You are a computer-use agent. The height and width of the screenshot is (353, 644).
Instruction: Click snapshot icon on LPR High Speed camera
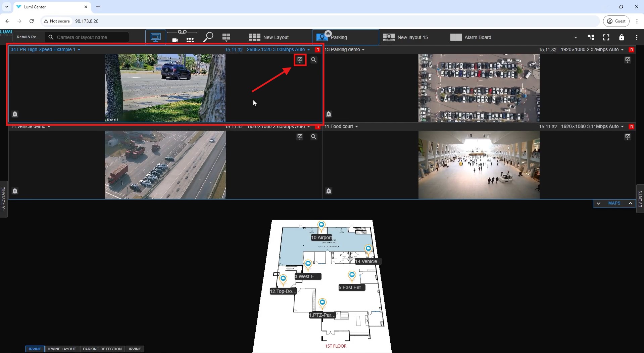(x=300, y=60)
